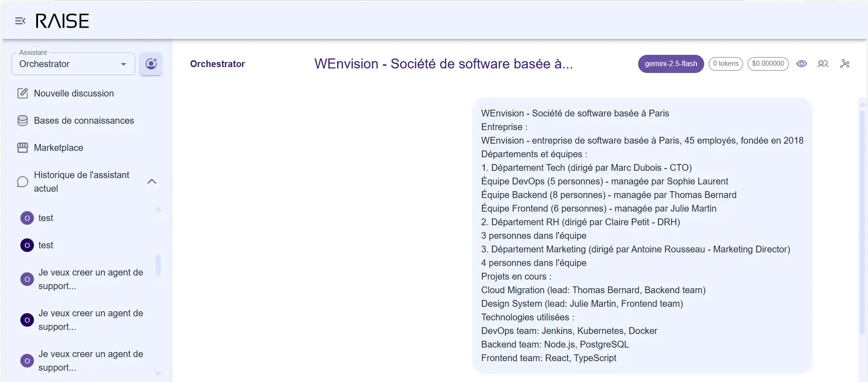Click the 0 tokens badge
This screenshot has width=868, height=382.
(x=725, y=64)
